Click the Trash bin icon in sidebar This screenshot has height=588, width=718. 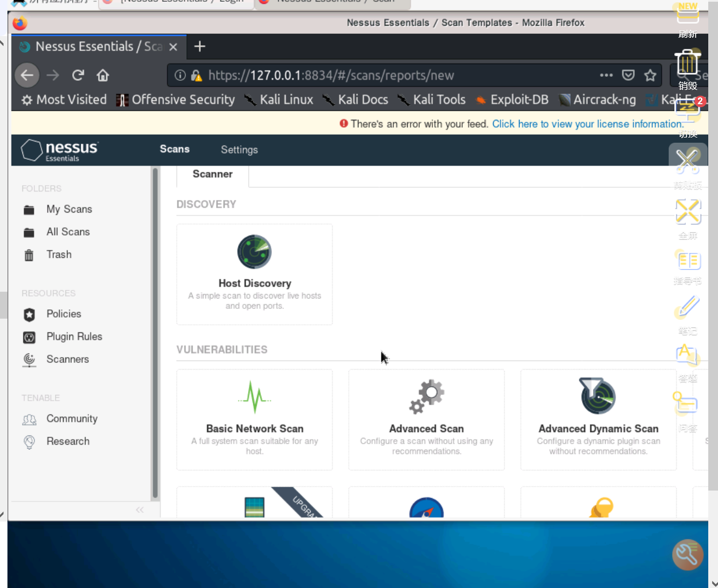point(29,255)
